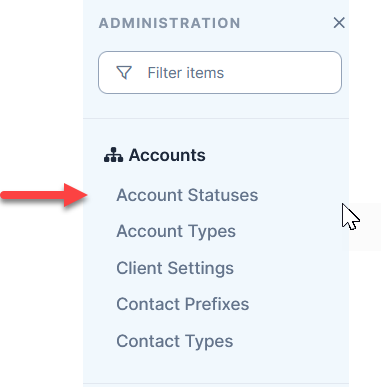Click the Accounts group label text
Screen dimensions: 381x387
167,155
